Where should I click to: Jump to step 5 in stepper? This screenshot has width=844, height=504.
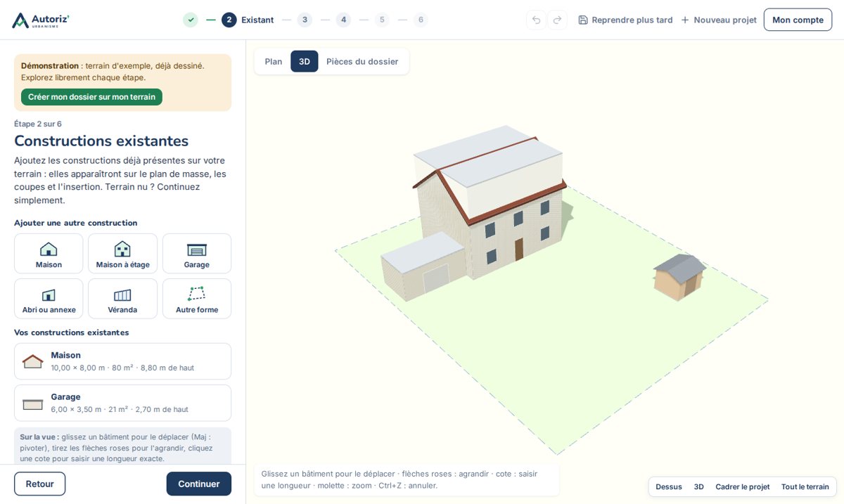coord(382,20)
